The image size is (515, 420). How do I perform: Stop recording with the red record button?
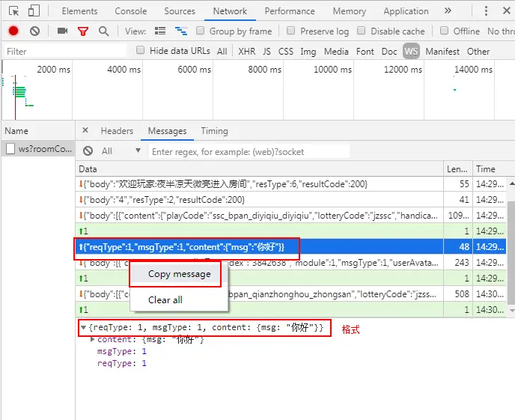[x=13, y=31]
